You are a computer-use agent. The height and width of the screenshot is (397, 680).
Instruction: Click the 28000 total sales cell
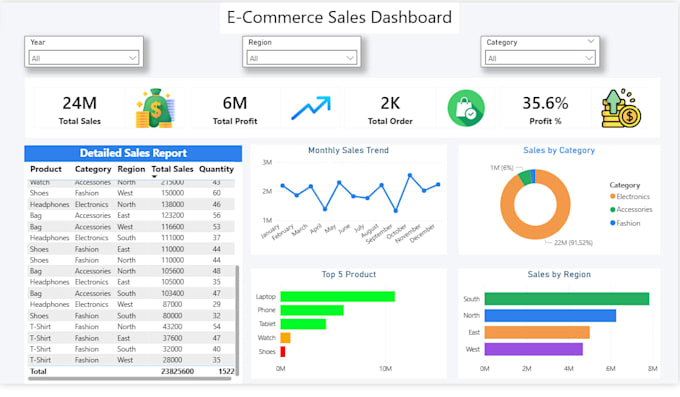tap(172, 360)
